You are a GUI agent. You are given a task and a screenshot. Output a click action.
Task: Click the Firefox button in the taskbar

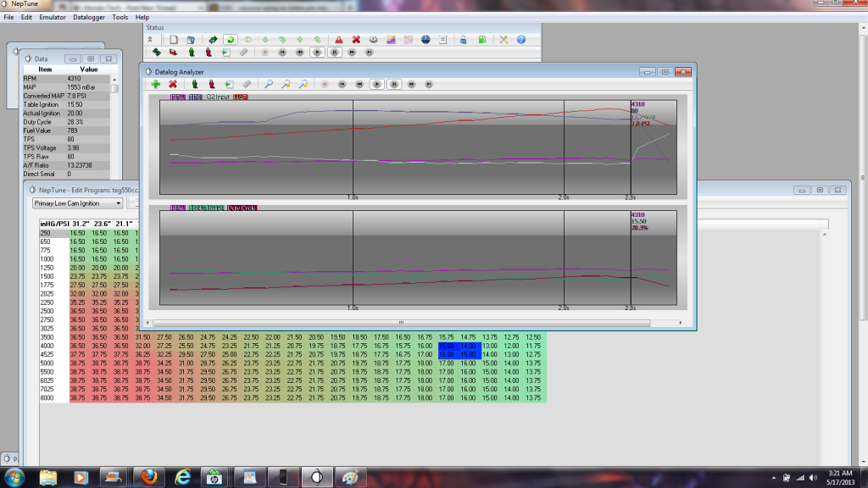[x=148, y=475]
